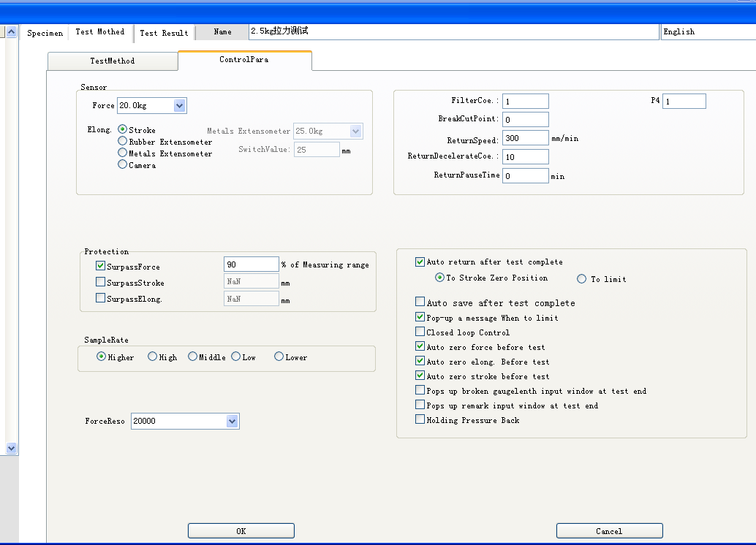Open the Test Result tab
The height and width of the screenshot is (545, 756).
click(x=164, y=33)
